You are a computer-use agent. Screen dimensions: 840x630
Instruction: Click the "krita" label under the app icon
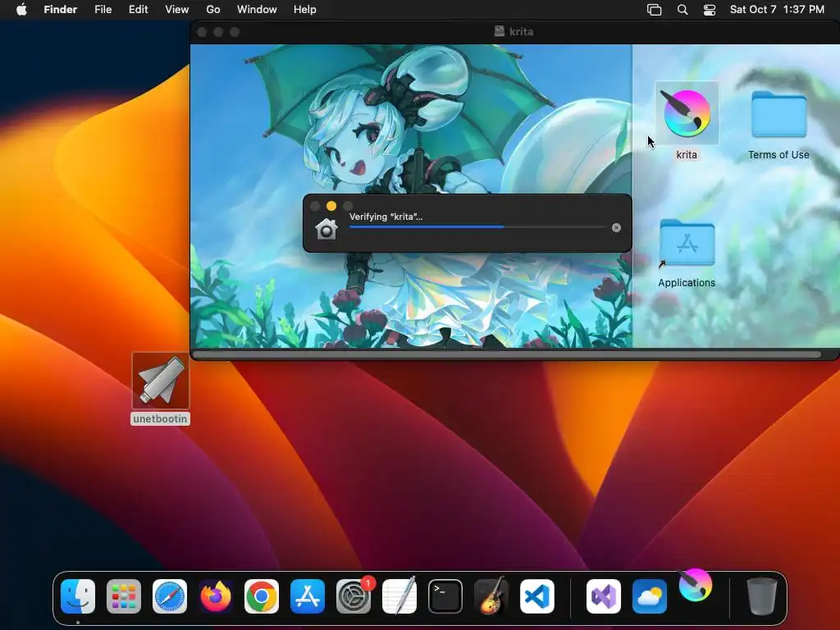point(687,155)
